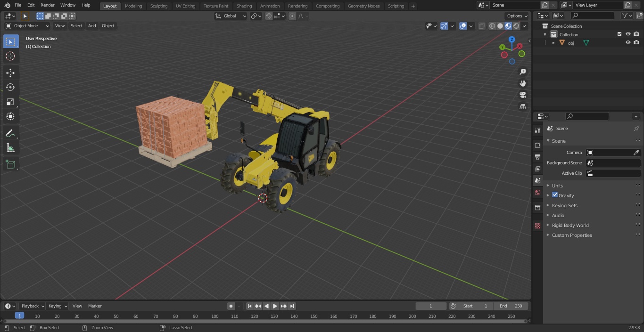Switch to rendered viewport shading
This screenshot has width=644, height=332.
(x=516, y=26)
